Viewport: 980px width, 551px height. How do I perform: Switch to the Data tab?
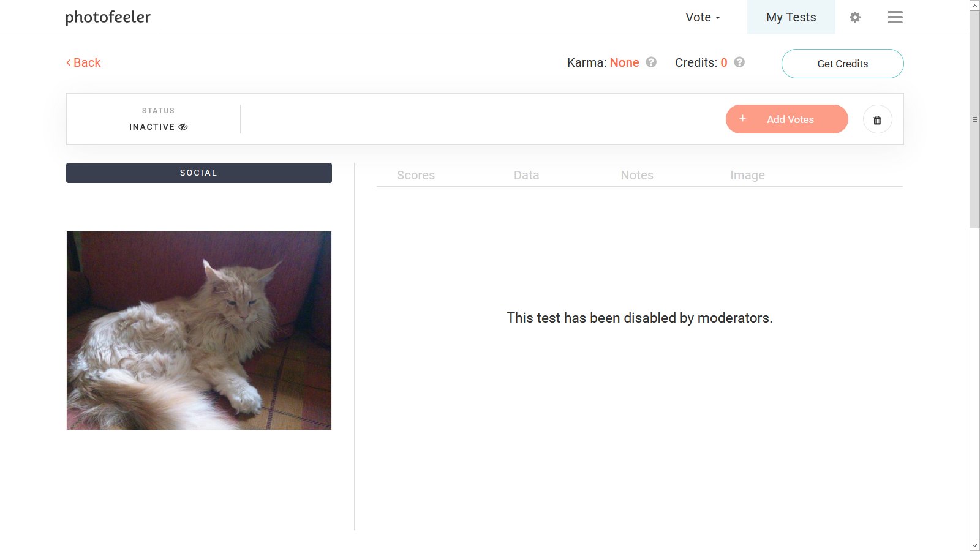[x=527, y=175]
